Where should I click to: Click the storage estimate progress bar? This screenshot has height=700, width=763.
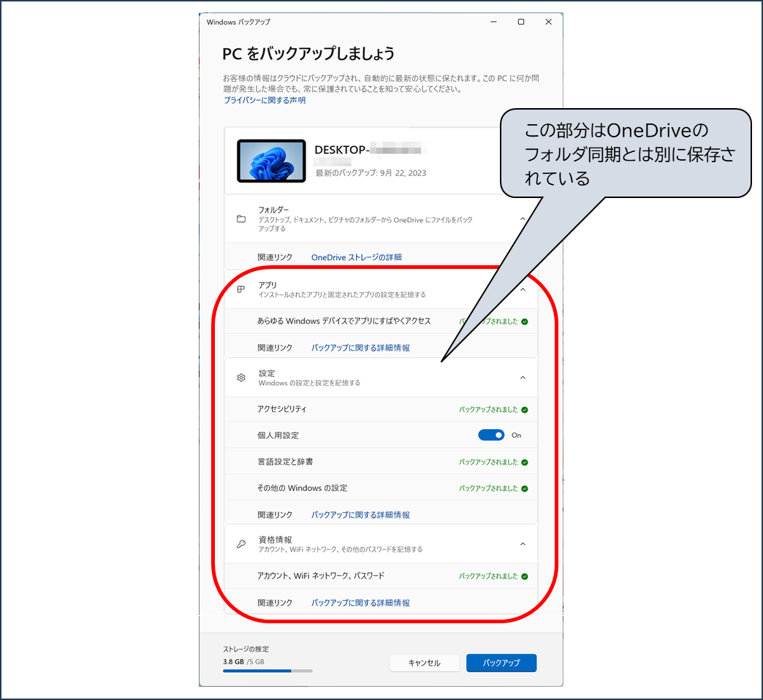[267, 671]
